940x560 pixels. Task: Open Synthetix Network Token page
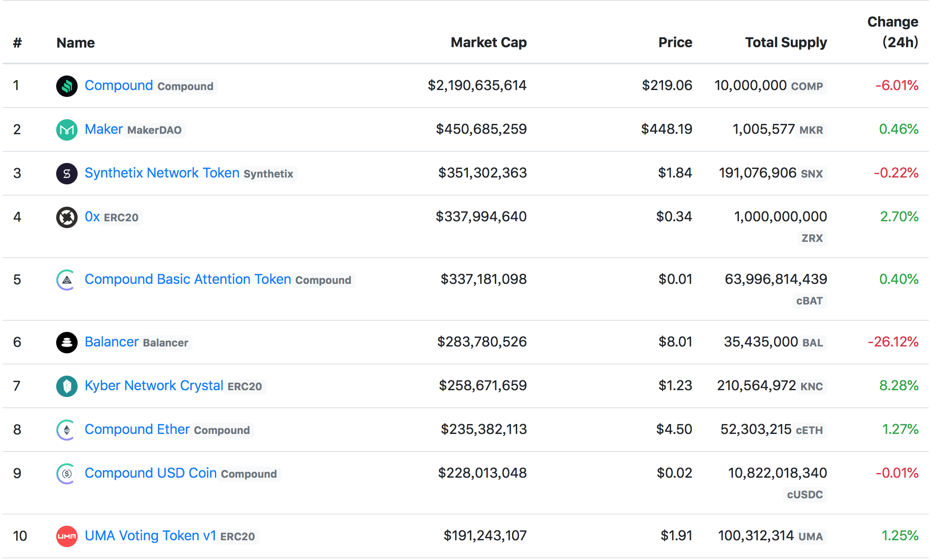(162, 173)
